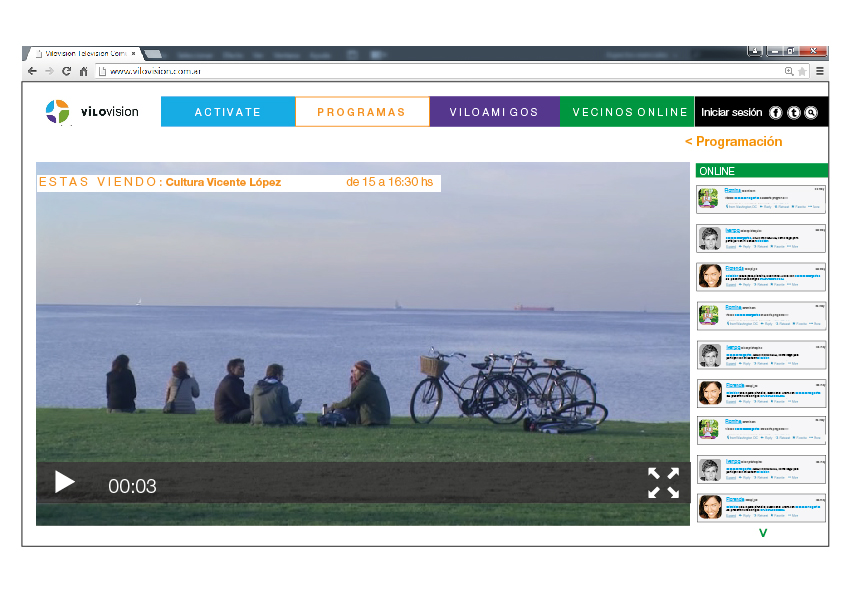Screen dimensions: 843x596
Task: Reload the page with the browser refresh icon
Action: point(66,71)
